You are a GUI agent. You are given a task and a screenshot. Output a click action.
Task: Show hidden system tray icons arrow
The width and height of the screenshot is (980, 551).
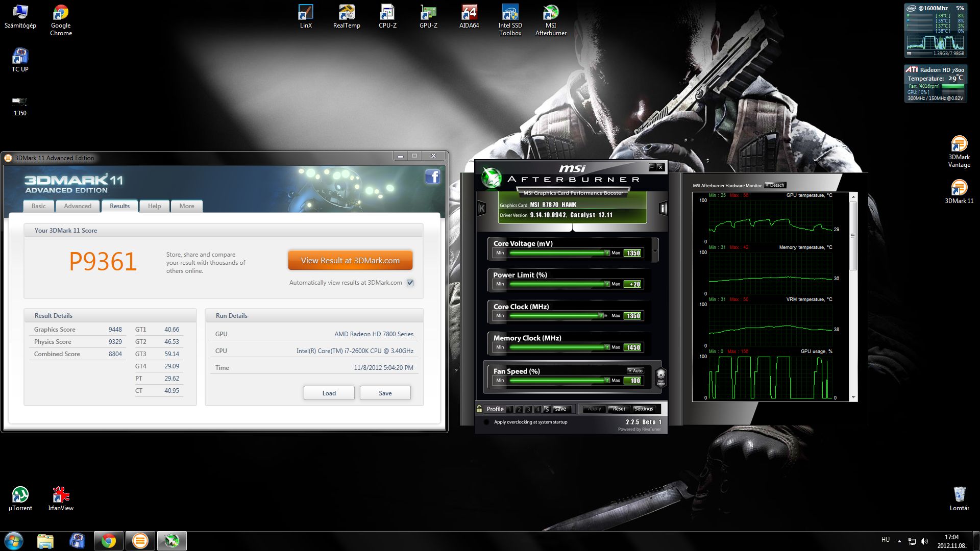pos(899,541)
